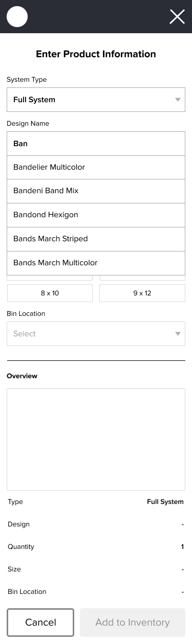Open the Full System combo box
The image size is (192, 644).
tap(96, 100)
